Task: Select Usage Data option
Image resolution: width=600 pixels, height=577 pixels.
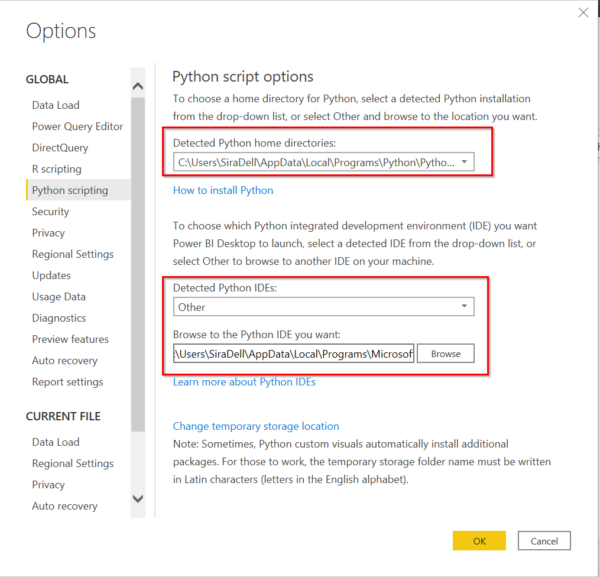Action: (59, 297)
